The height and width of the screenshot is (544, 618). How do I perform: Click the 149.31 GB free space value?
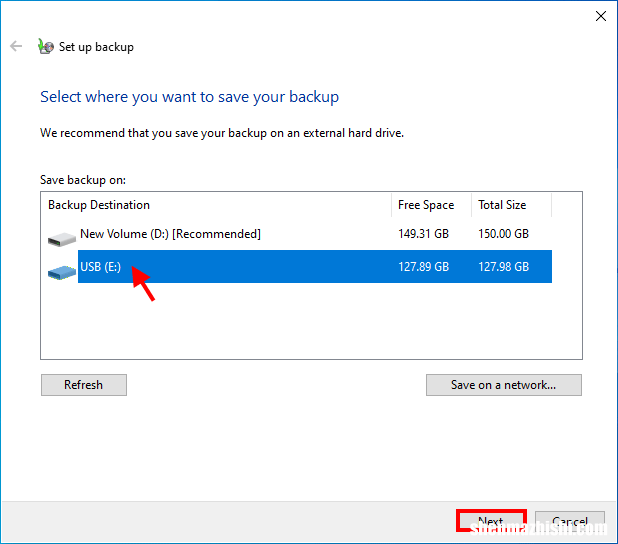pyautogui.click(x=424, y=234)
